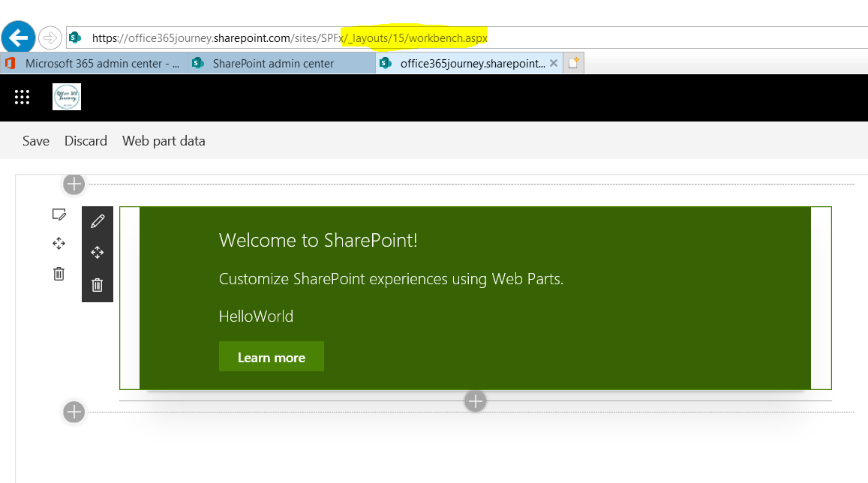Screen dimensions: 868x483
Task: Click the Office 365 Journey site logo
Action: (67, 97)
